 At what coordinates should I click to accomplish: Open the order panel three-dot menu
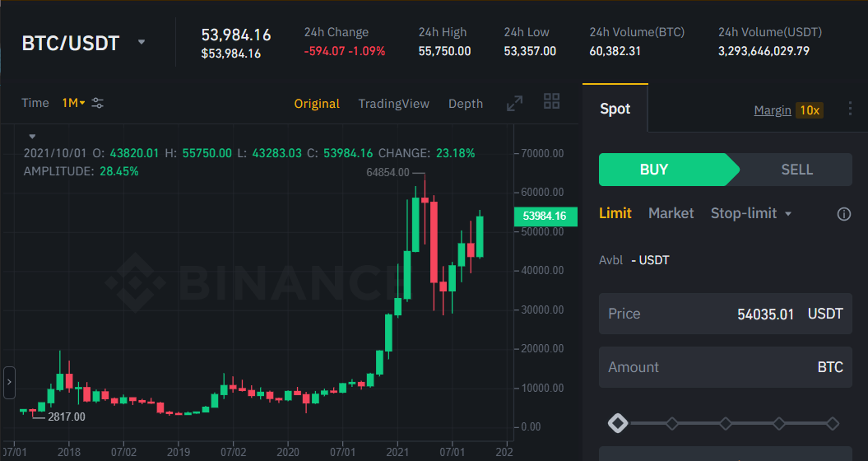[x=850, y=109]
